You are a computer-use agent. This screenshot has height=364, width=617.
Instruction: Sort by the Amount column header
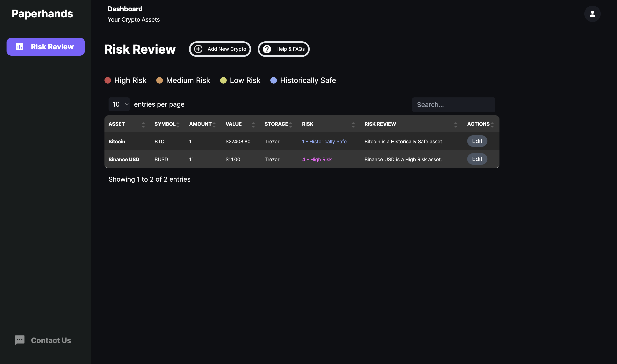[200, 124]
